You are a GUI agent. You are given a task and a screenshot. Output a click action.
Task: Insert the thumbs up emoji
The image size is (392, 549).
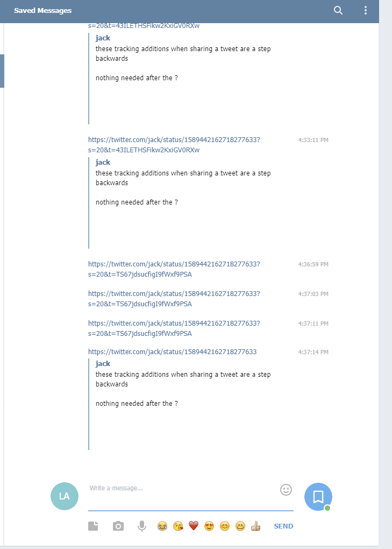click(256, 526)
